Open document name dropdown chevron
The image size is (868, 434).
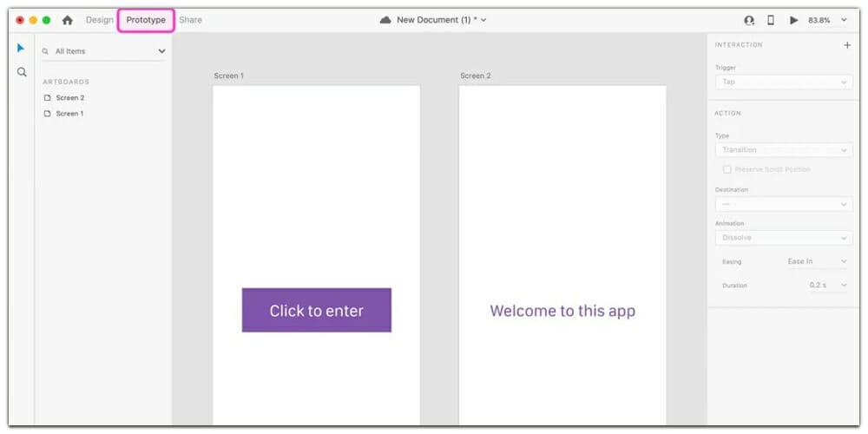pos(483,20)
